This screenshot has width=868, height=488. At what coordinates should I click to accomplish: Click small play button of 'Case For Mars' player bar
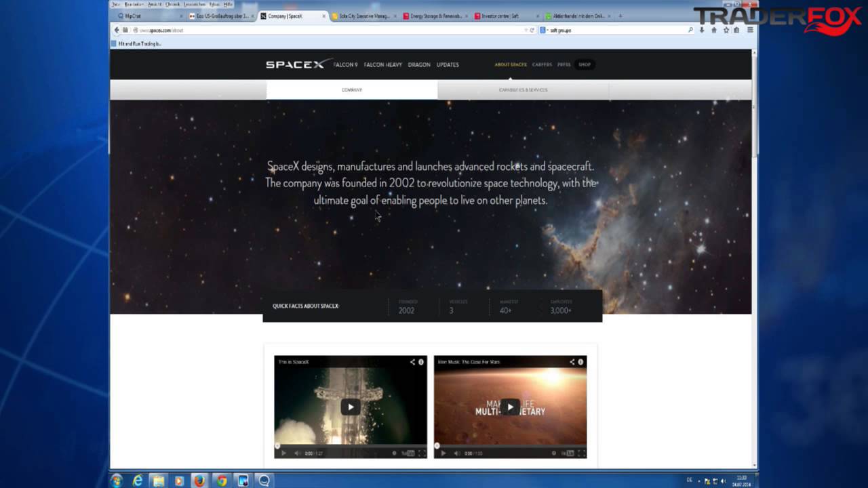[443, 453]
